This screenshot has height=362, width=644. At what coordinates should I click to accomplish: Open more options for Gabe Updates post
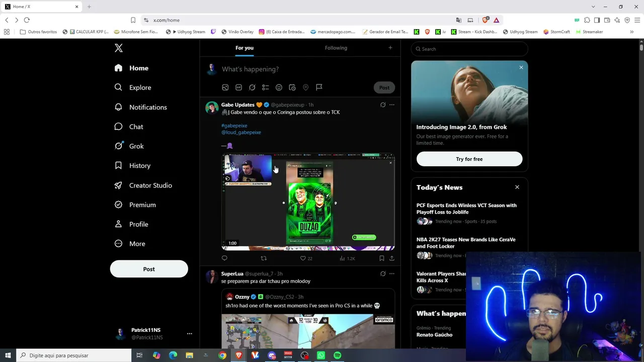click(392, 105)
